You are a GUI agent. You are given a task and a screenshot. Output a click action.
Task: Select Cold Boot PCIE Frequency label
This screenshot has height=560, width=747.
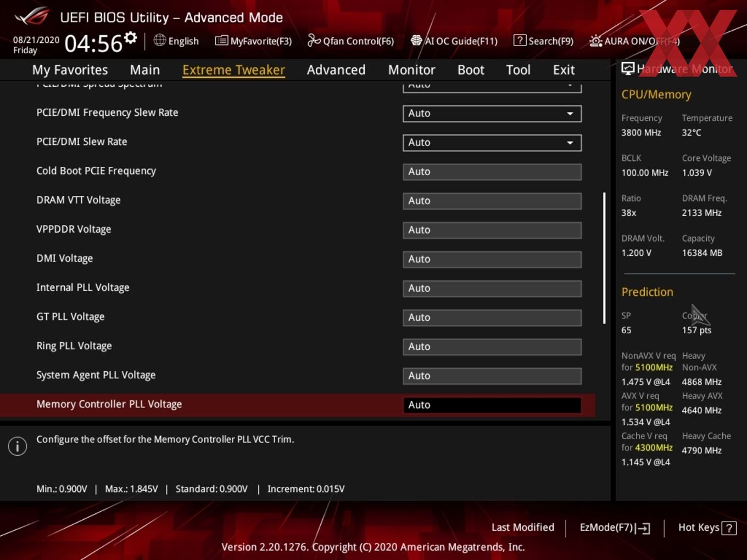point(96,171)
